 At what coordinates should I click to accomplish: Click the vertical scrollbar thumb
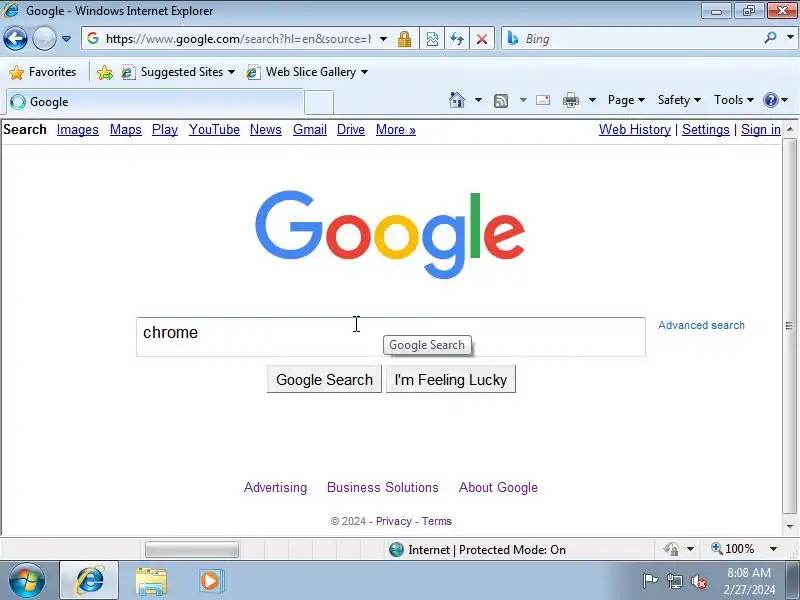tap(789, 326)
